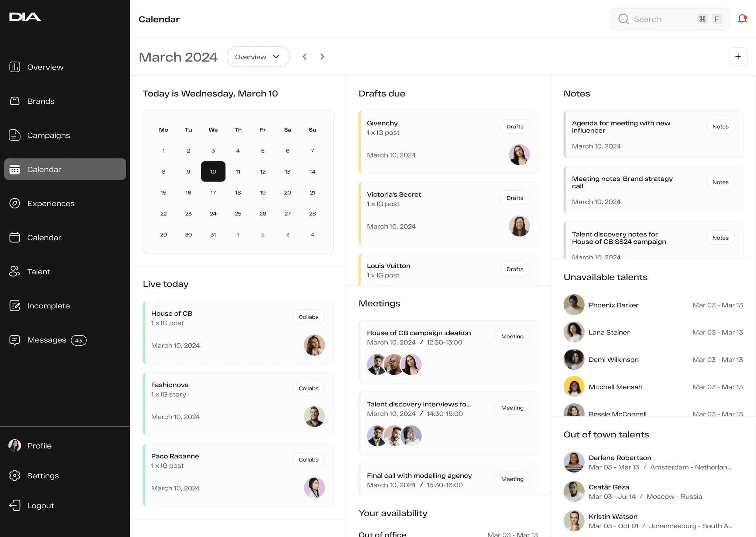Screen dimensions: 756x537
Task: Click the Fashionova card avatar
Action: pyautogui.click(x=315, y=416)
